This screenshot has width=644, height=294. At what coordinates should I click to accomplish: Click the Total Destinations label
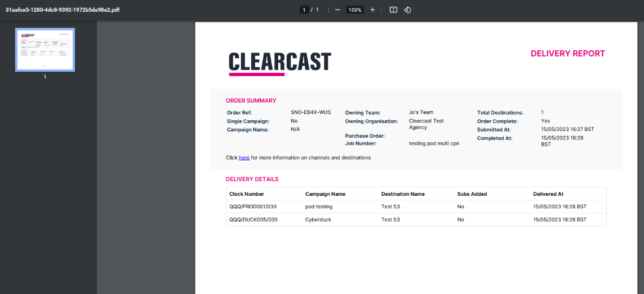tap(500, 113)
